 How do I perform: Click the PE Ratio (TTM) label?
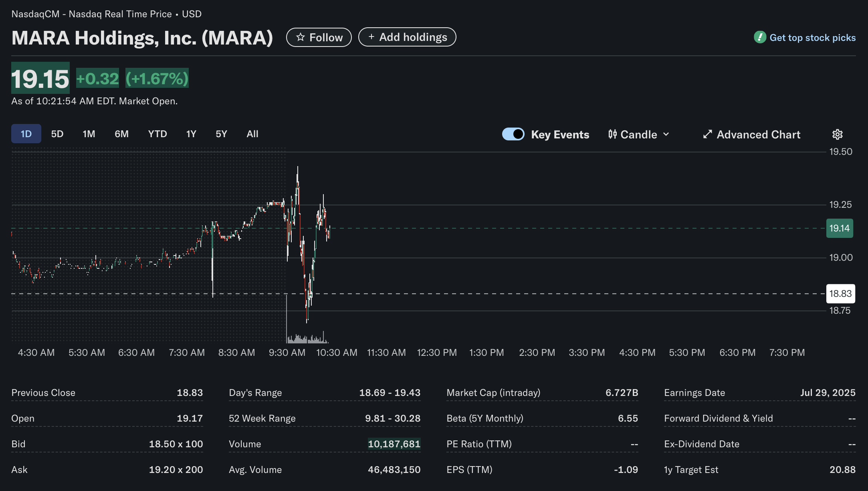(479, 444)
